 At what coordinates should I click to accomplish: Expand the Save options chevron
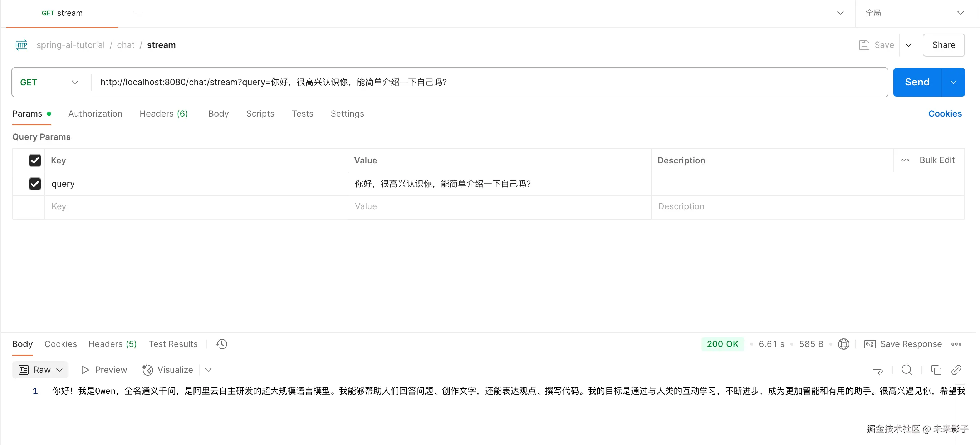[x=908, y=45]
